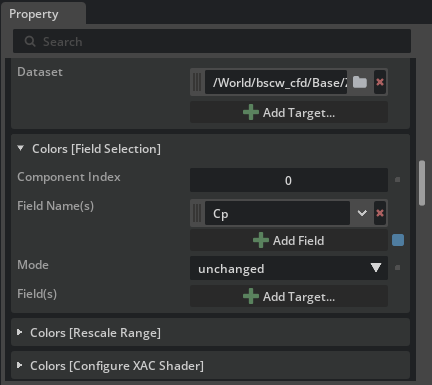Click the Field Name(s) label
Screen dimensions: 432x385
pos(55,206)
